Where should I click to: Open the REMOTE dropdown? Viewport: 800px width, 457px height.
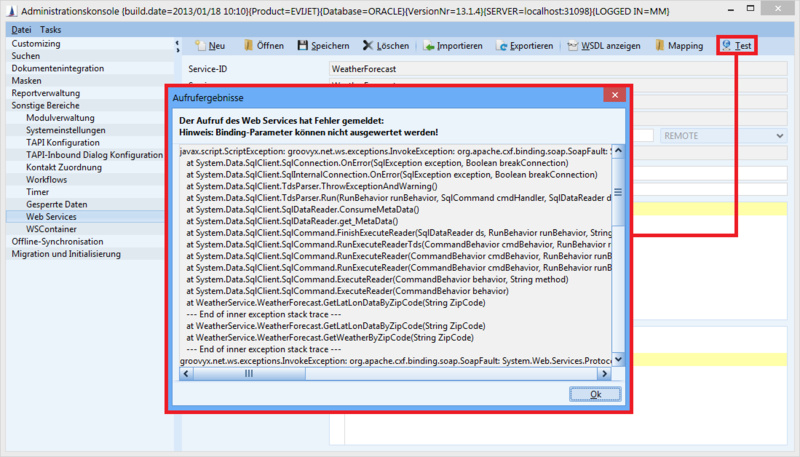pos(723,136)
